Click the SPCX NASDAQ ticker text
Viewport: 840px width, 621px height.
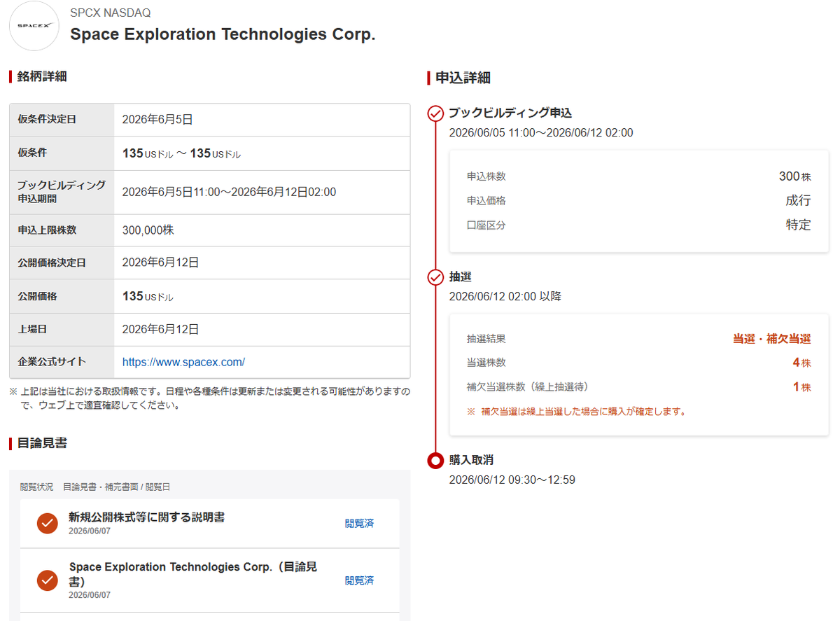point(110,13)
